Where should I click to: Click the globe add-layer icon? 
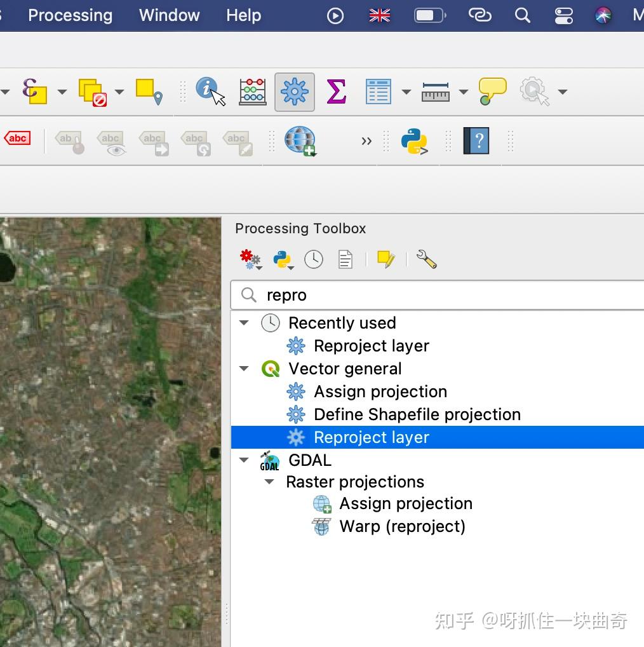pyautogui.click(x=300, y=141)
